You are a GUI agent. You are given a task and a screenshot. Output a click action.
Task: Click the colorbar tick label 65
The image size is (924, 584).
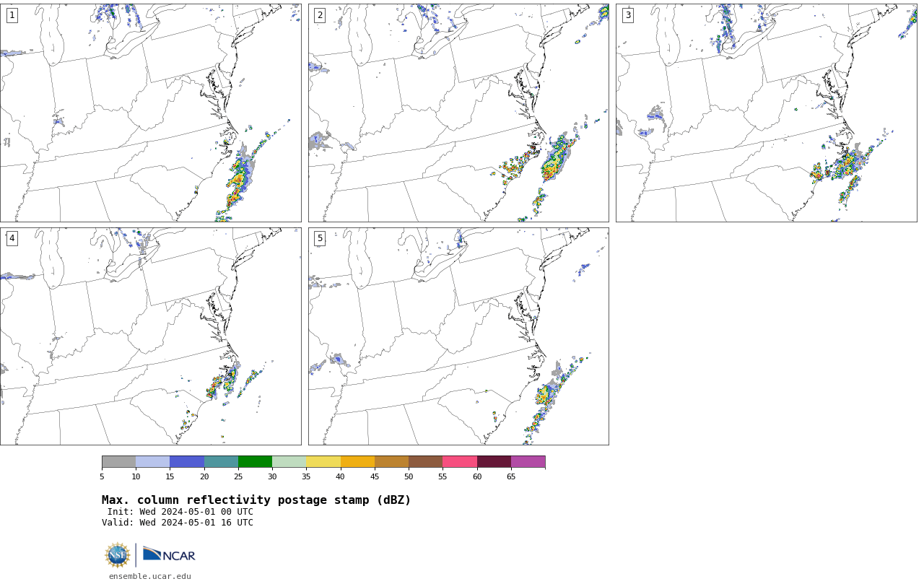pos(511,476)
